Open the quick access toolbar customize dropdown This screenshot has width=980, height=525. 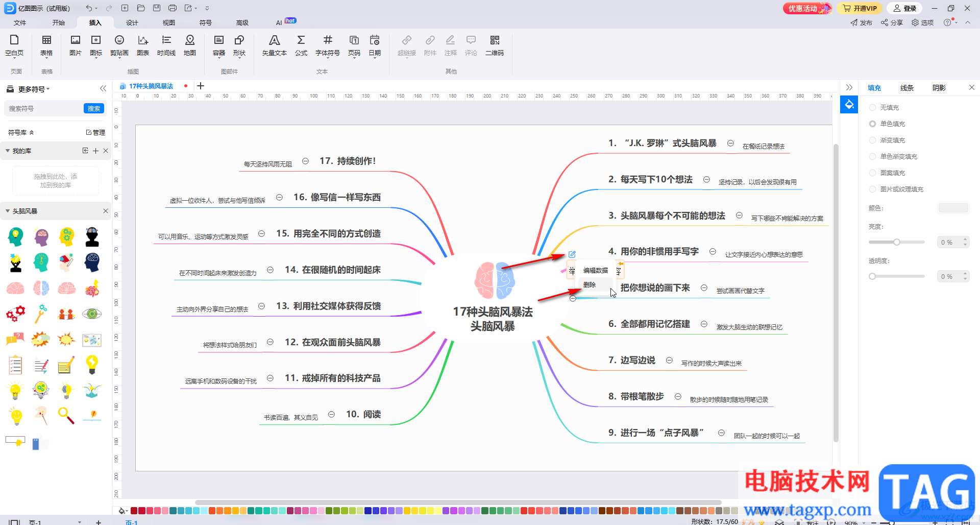(207, 8)
